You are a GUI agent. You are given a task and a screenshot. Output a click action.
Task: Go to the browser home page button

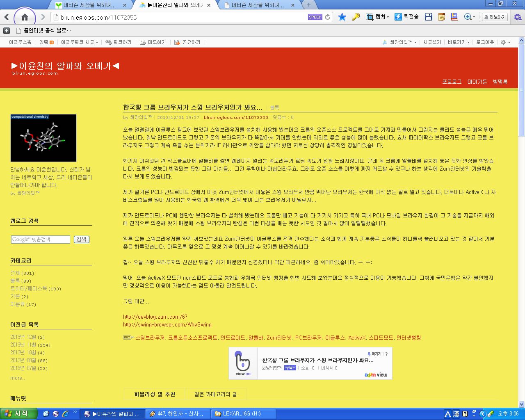25,17
